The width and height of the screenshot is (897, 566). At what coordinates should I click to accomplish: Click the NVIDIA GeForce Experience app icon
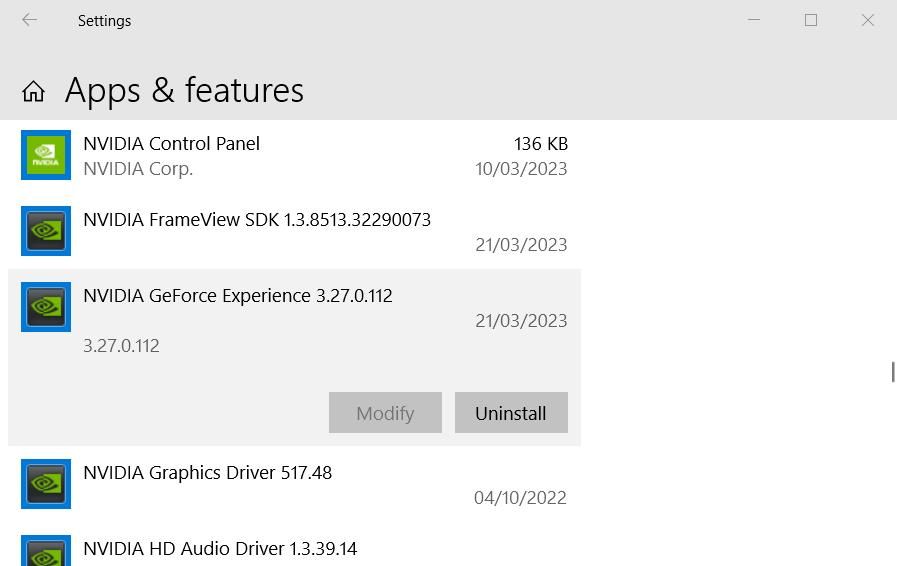coord(46,307)
